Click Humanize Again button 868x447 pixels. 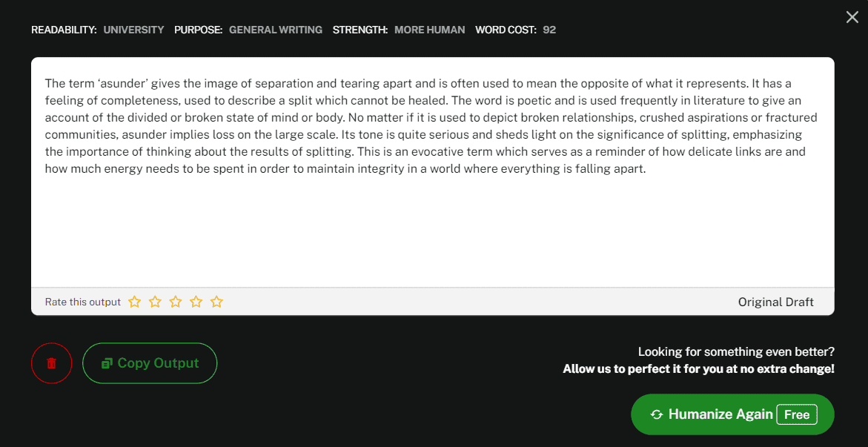[x=732, y=414]
